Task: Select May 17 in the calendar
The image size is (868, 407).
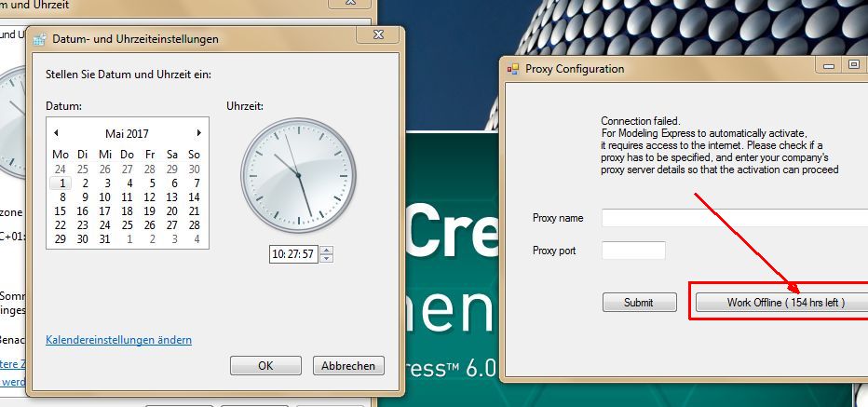Action: [x=105, y=211]
